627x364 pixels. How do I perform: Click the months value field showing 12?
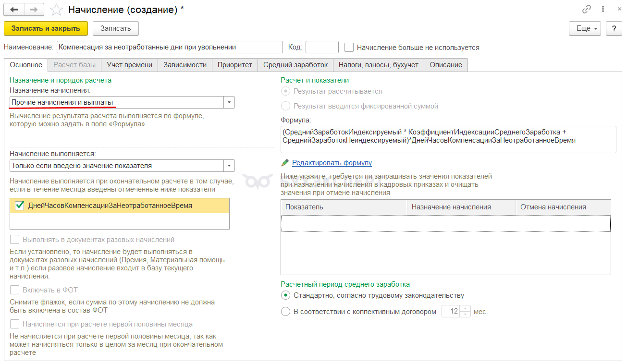pyautogui.click(x=451, y=311)
